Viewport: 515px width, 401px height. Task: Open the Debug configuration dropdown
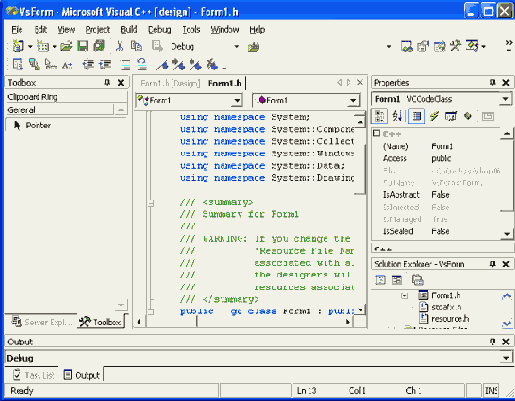236,46
